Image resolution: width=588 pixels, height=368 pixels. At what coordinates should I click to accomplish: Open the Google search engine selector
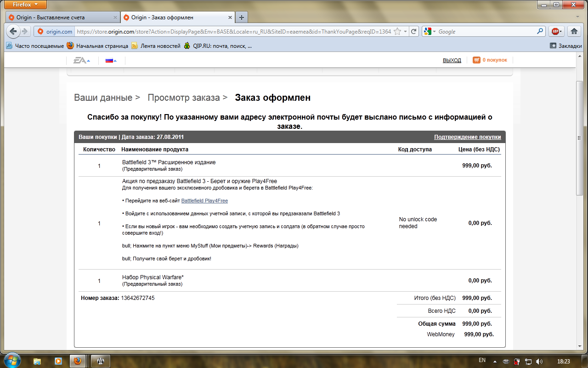[430, 31]
